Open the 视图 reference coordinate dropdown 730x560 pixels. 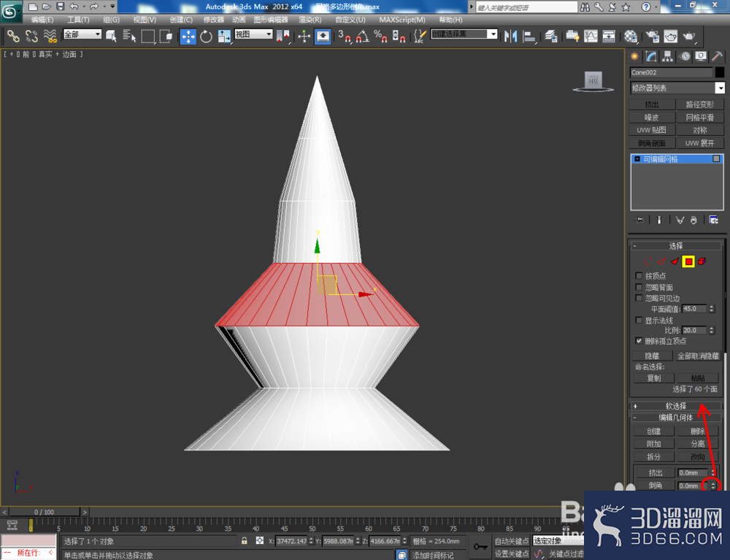[253, 34]
